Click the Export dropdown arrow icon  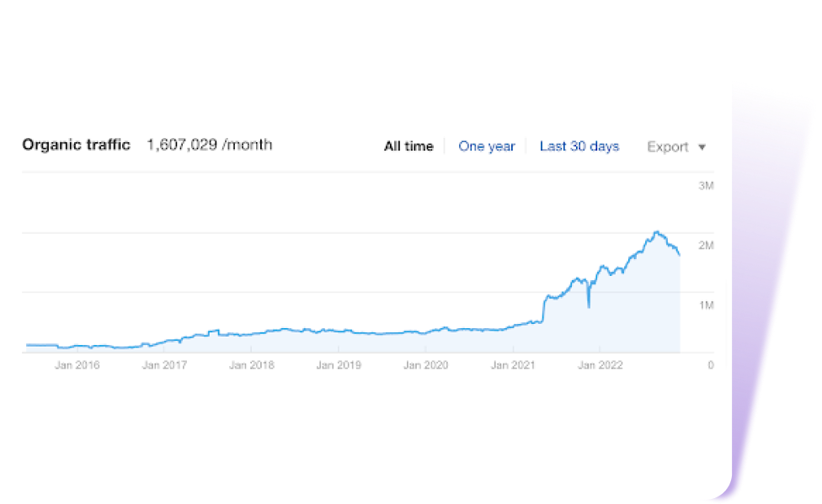click(x=702, y=147)
